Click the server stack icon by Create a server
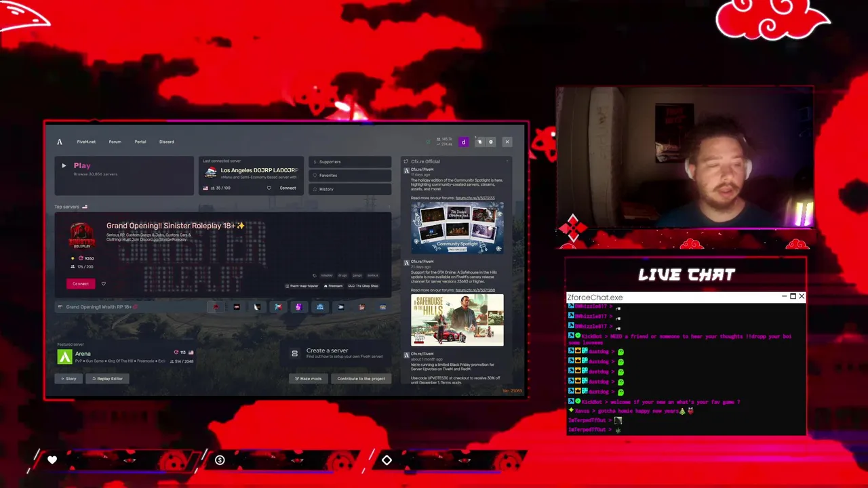The image size is (868, 488). tap(294, 353)
